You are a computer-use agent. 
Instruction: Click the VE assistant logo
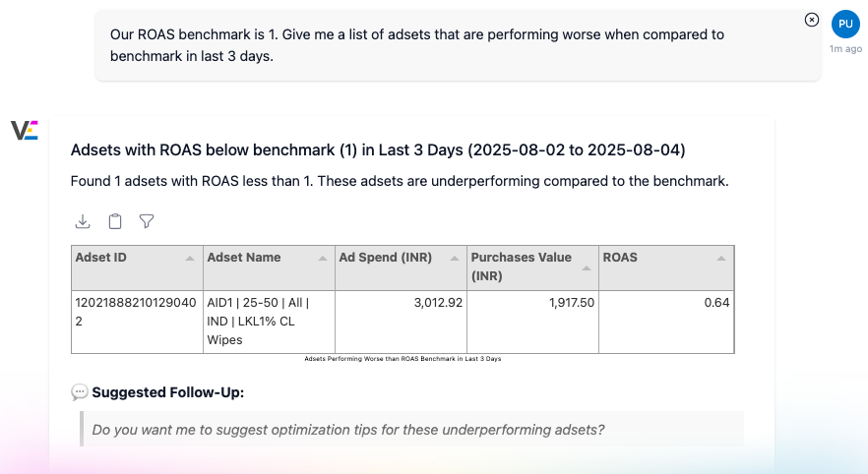click(x=24, y=131)
